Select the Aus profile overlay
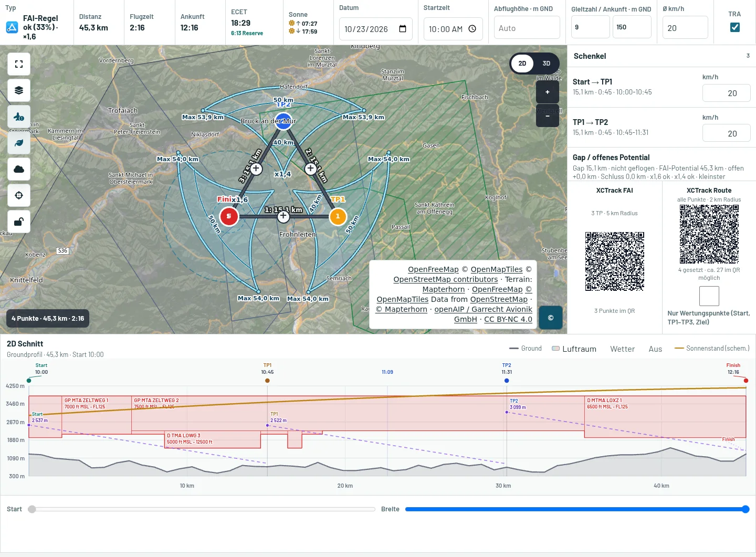This screenshot has height=557, width=756. 655,349
